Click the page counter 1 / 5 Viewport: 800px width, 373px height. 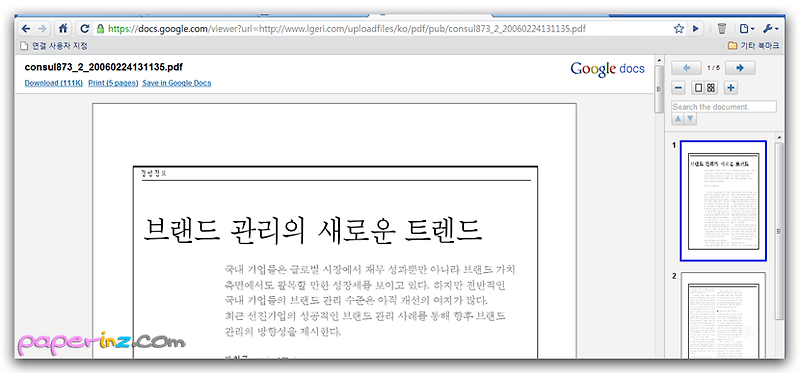(713, 68)
